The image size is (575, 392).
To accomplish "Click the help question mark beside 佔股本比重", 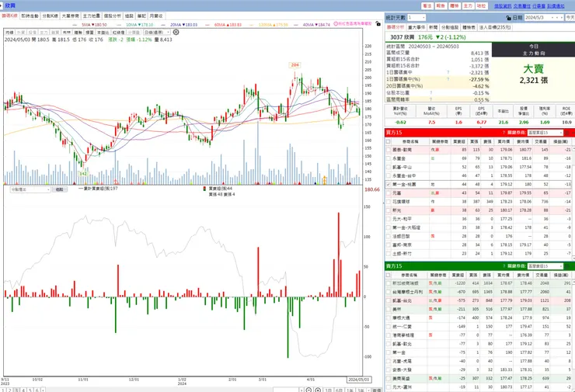I will pyautogui.click(x=431, y=92).
